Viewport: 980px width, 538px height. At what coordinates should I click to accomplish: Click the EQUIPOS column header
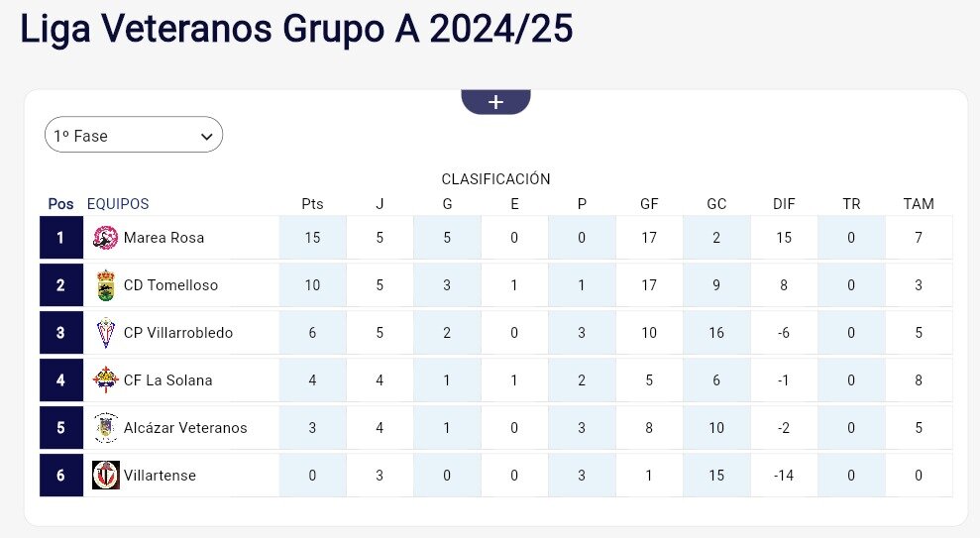[118, 204]
